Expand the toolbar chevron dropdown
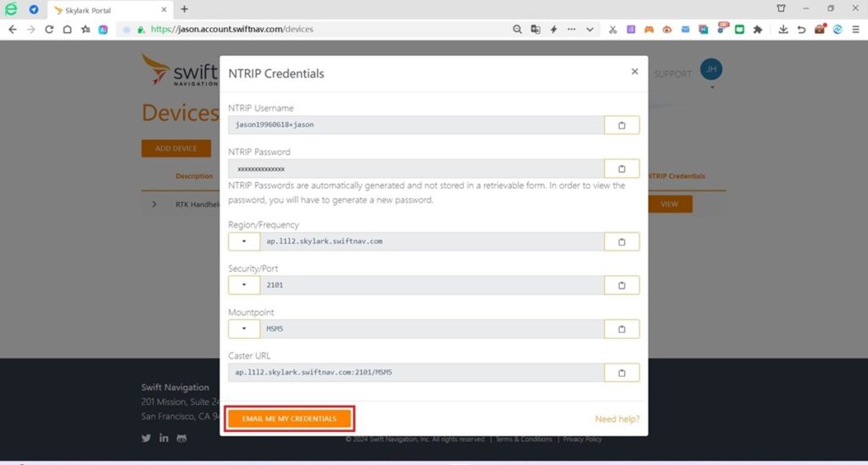This screenshot has width=868, height=465. click(590, 30)
